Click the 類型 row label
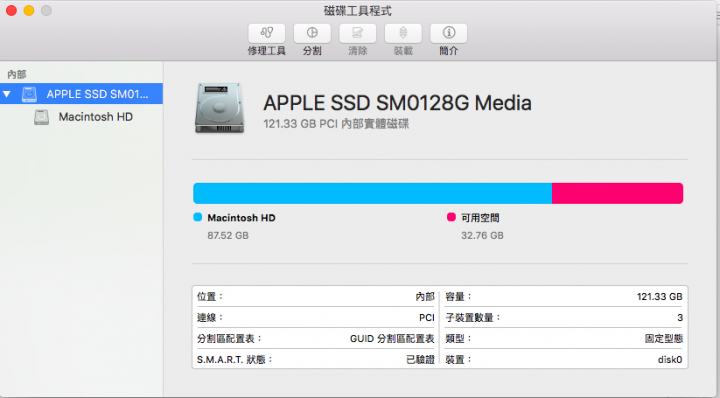The height and width of the screenshot is (398, 720). pyautogui.click(x=458, y=339)
